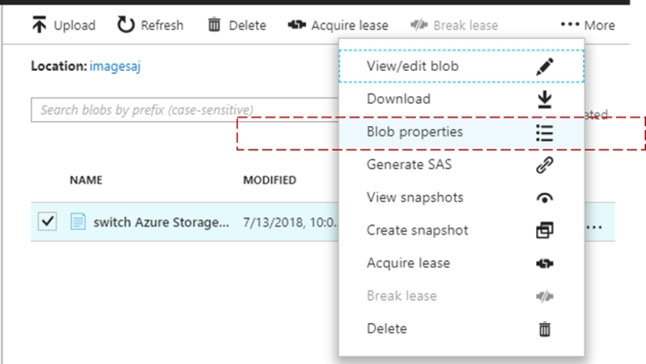
Task: Click the Acquire lease icon in toolbar
Action: [297, 25]
